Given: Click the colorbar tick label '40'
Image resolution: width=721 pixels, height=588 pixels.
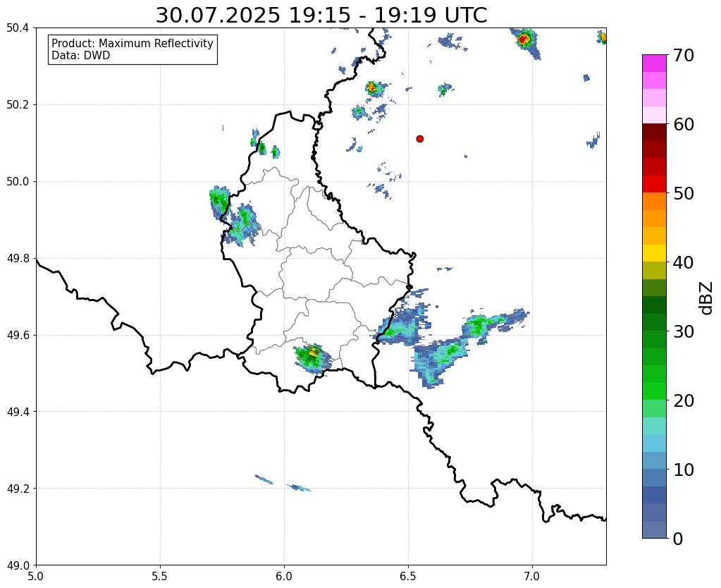Looking at the screenshot, I should pyautogui.click(x=684, y=262).
